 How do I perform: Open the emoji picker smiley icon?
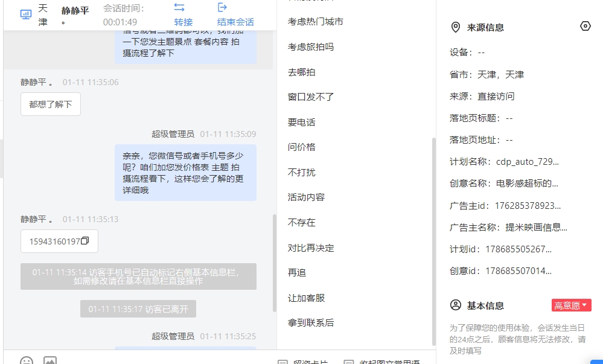(x=27, y=361)
